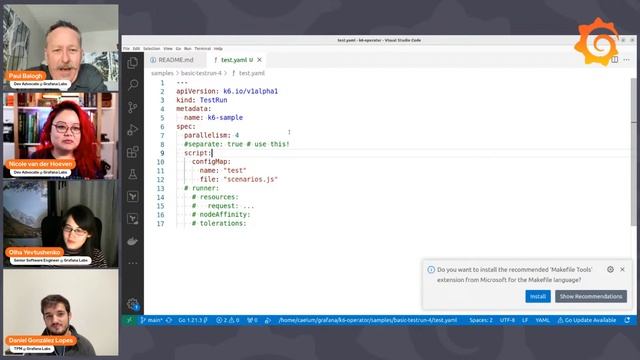Open the Help menu

pyautogui.click(x=218, y=49)
